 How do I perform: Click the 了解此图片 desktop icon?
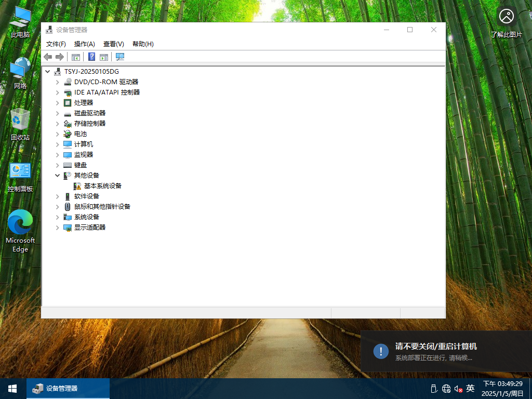tap(506, 22)
